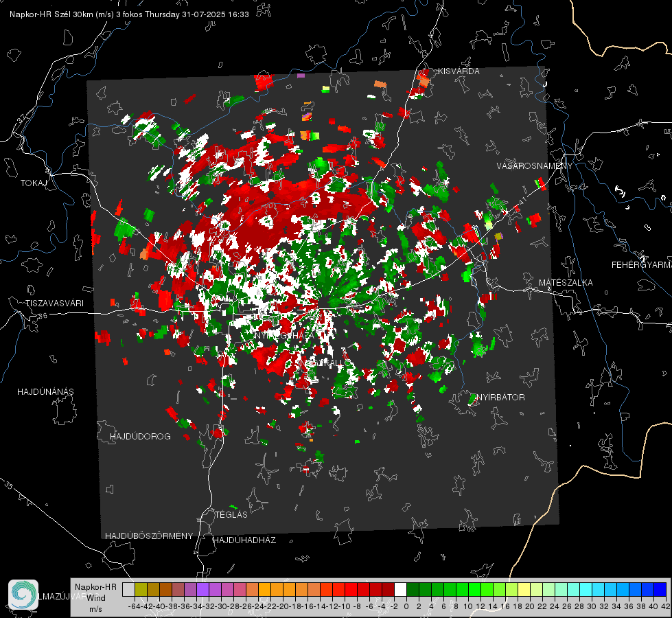This screenshot has height=618, width=672.
Task: Select the dark red swatch left of -2
Action: click(x=388, y=589)
